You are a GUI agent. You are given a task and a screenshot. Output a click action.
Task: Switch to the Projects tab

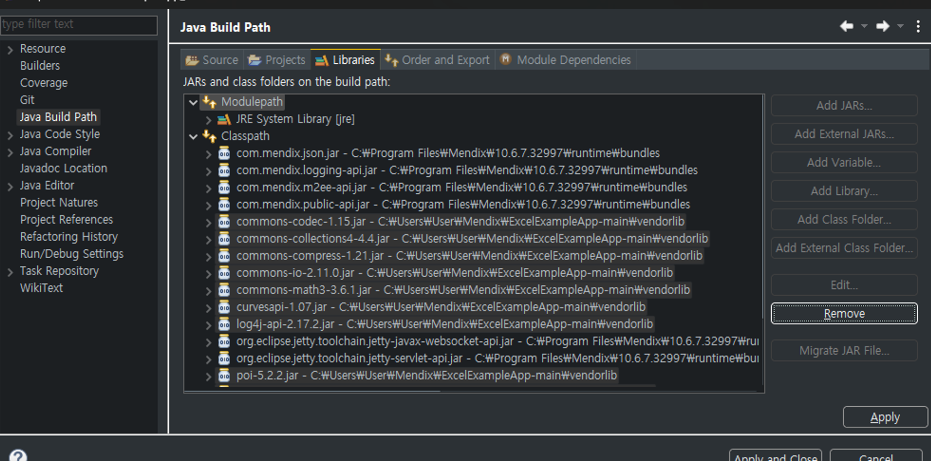click(277, 60)
